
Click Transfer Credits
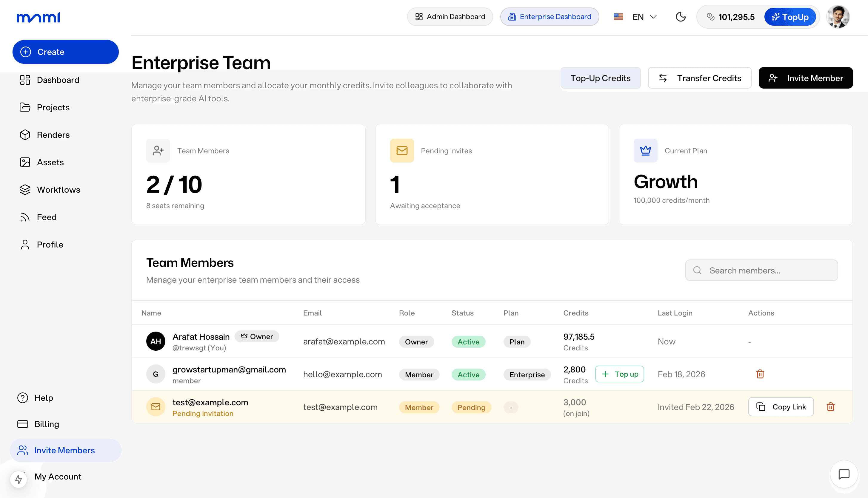tap(699, 78)
